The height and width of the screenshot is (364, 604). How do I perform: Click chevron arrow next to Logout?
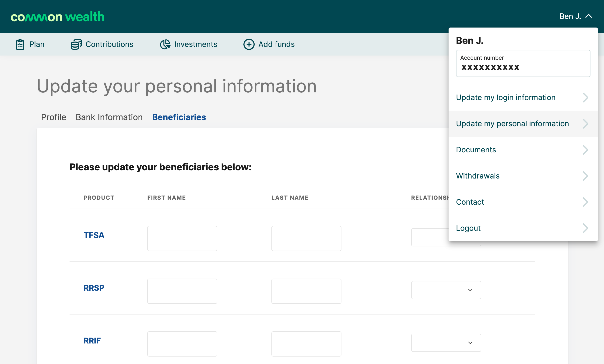[585, 228]
